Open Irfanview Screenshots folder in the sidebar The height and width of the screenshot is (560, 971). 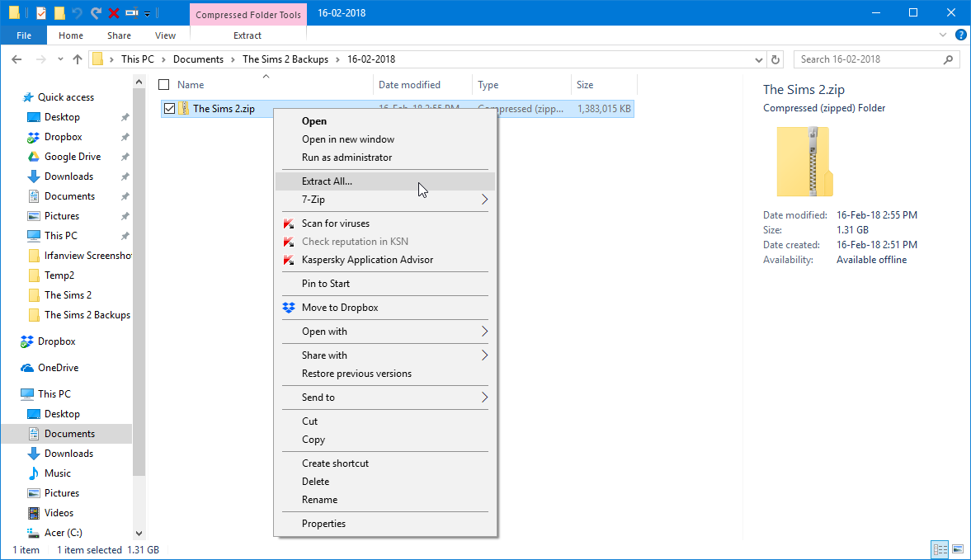(79, 256)
